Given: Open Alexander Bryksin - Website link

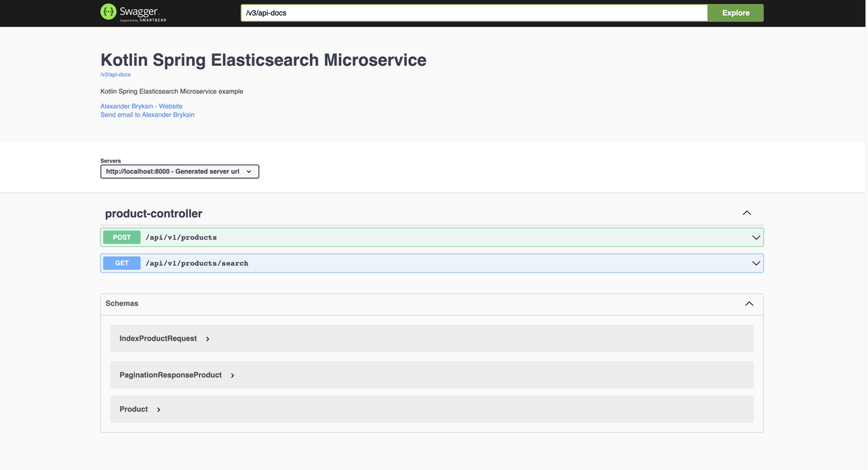Looking at the screenshot, I should (141, 106).
